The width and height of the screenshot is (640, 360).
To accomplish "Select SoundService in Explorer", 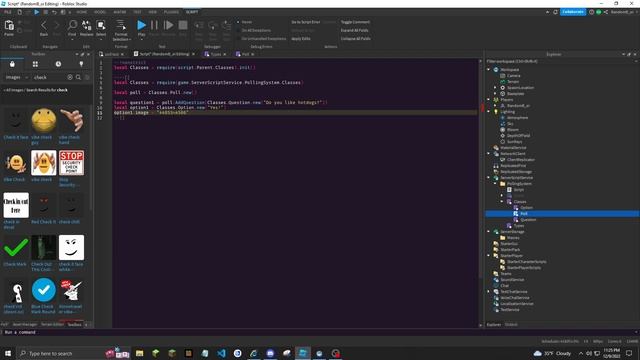I will tap(512, 280).
